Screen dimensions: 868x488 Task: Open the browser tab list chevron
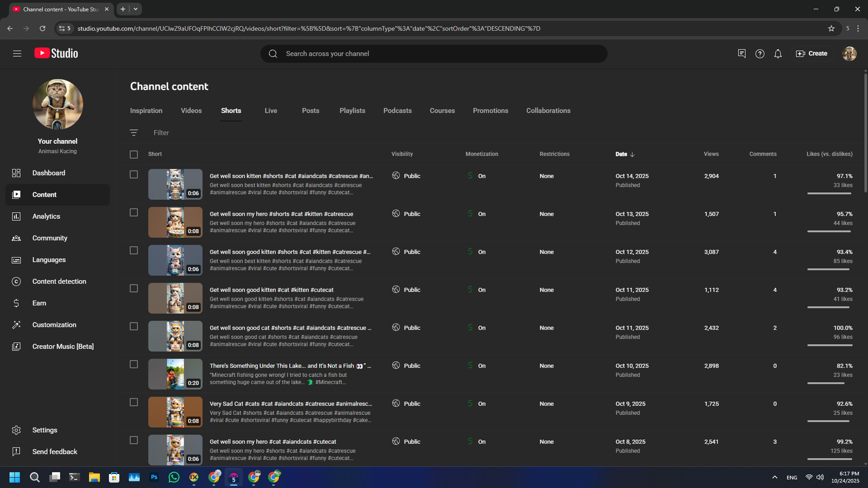(136, 9)
